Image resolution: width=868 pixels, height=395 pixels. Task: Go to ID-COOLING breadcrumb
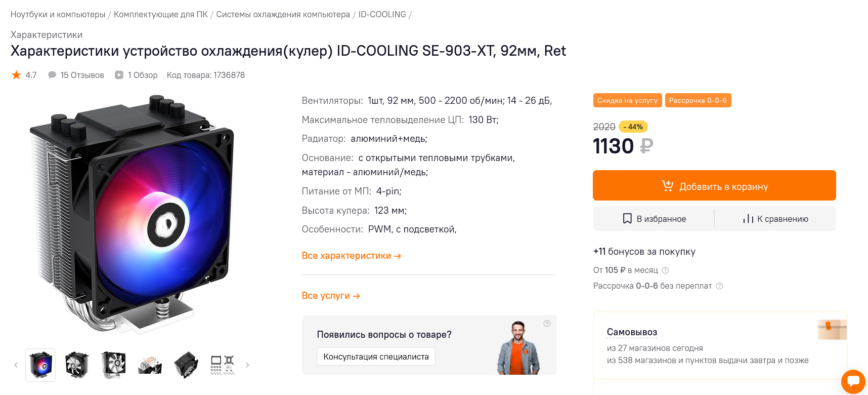tap(382, 14)
